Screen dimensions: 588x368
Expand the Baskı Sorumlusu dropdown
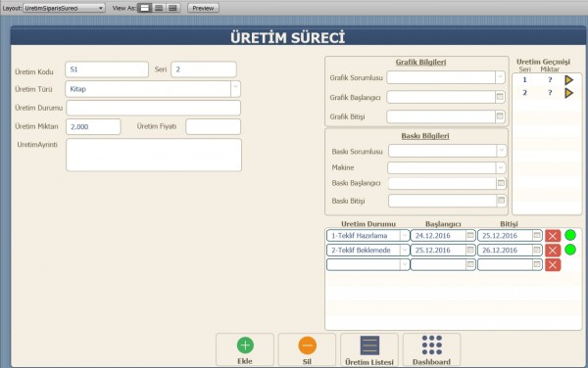click(x=502, y=151)
